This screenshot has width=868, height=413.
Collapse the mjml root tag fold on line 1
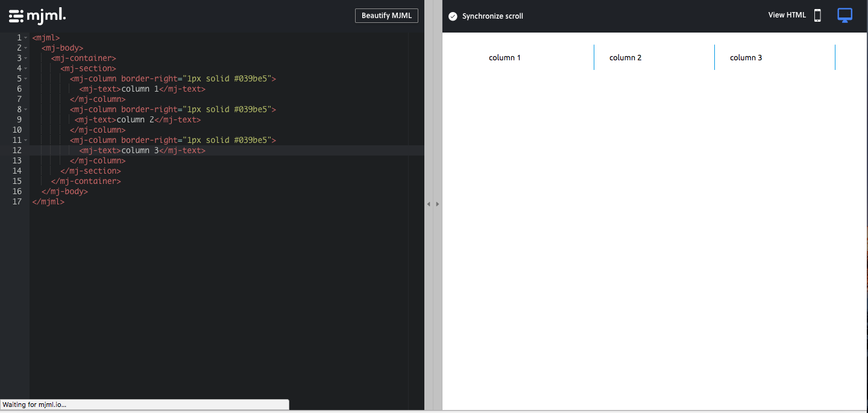coord(25,37)
